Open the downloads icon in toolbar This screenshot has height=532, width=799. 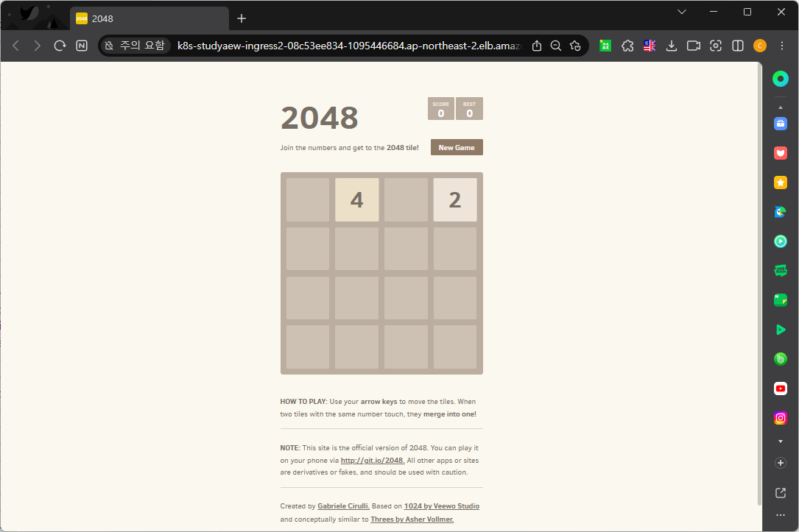pyautogui.click(x=672, y=46)
